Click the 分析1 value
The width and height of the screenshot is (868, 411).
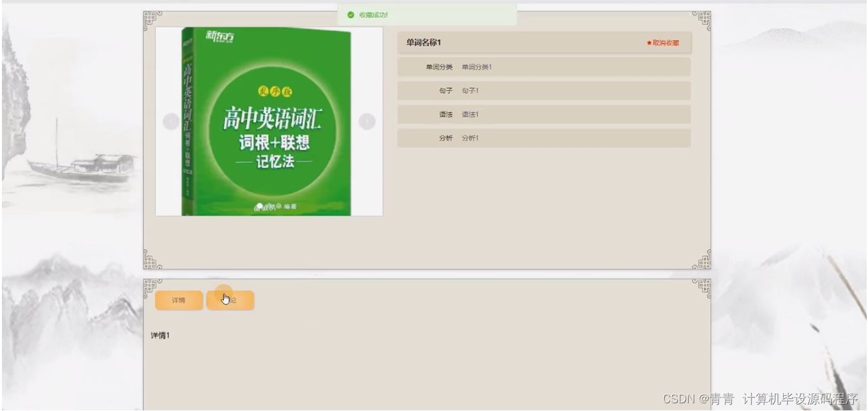(470, 138)
